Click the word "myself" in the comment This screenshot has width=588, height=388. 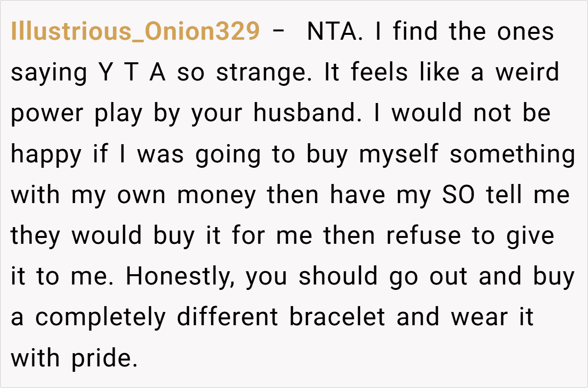(x=400, y=155)
